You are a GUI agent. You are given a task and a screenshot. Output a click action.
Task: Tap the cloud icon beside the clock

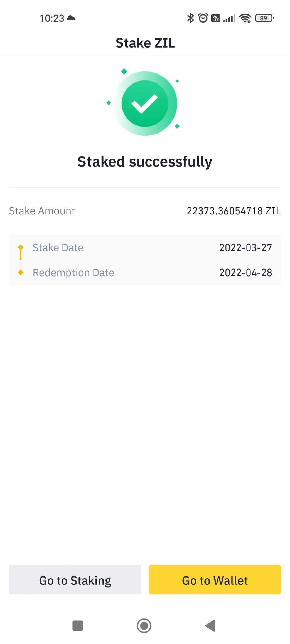pos(71,18)
